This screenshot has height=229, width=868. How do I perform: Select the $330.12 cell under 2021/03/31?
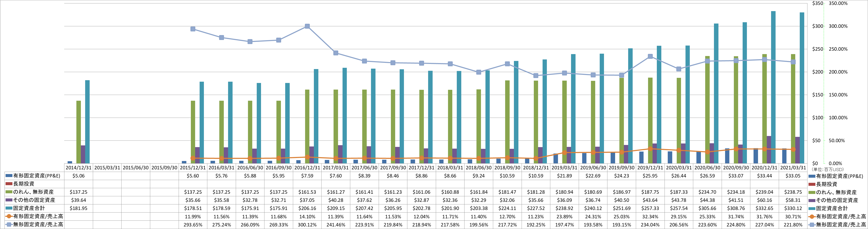pyautogui.click(x=793, y=208)
